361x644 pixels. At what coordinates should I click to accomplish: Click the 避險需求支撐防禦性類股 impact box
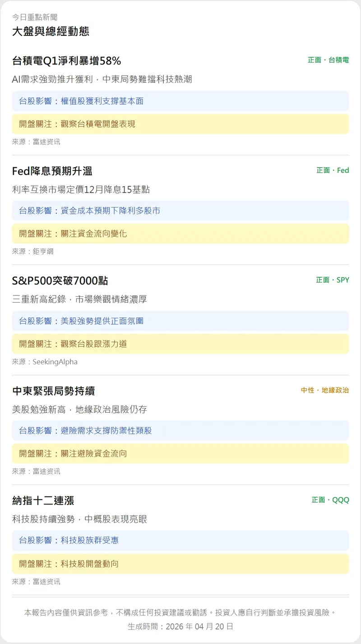180,431
